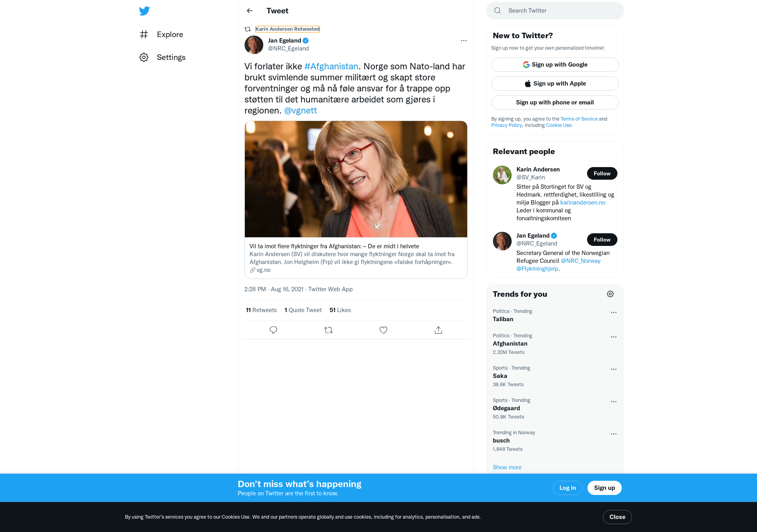This screenshot has width=757, height=532.
Task: Open the tweet's more options menu
Action: tap(464, 41)
